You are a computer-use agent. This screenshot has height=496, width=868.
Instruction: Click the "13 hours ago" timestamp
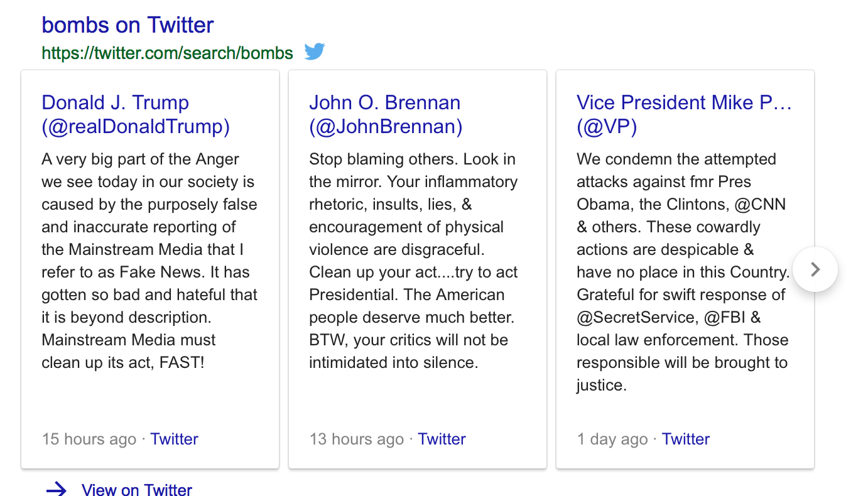[356, 439]
